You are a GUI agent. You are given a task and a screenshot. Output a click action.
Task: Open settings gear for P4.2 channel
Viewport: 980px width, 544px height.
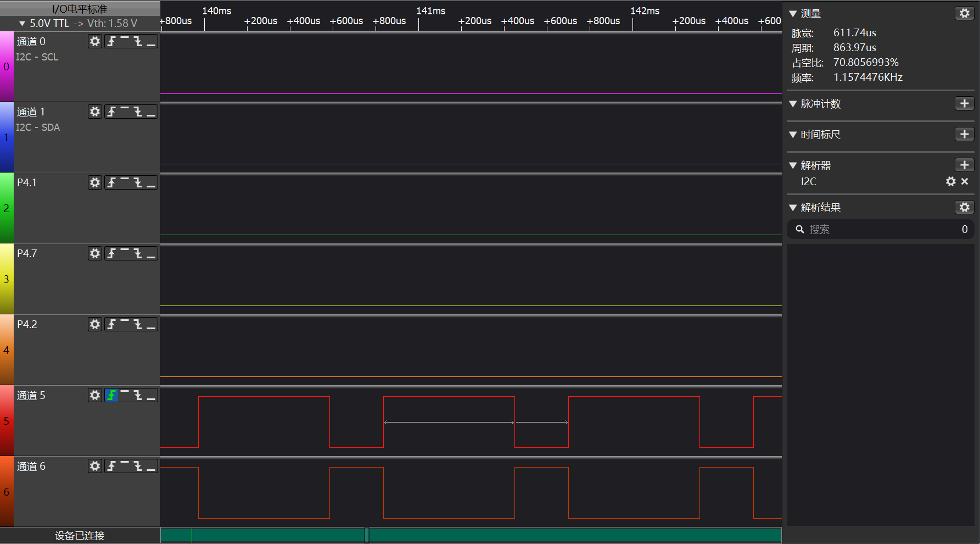click(95, 324)
